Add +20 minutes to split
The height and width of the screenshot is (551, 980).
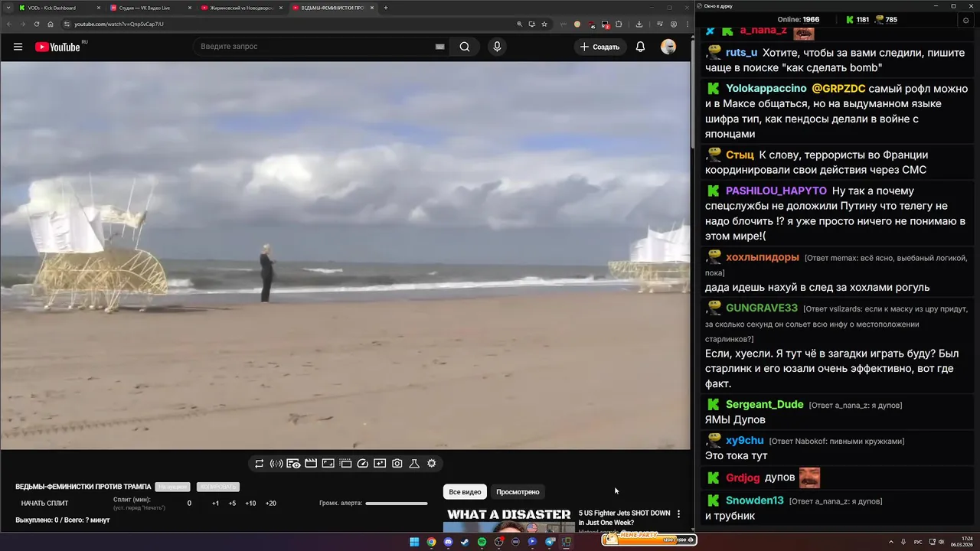tap(271, 504)
